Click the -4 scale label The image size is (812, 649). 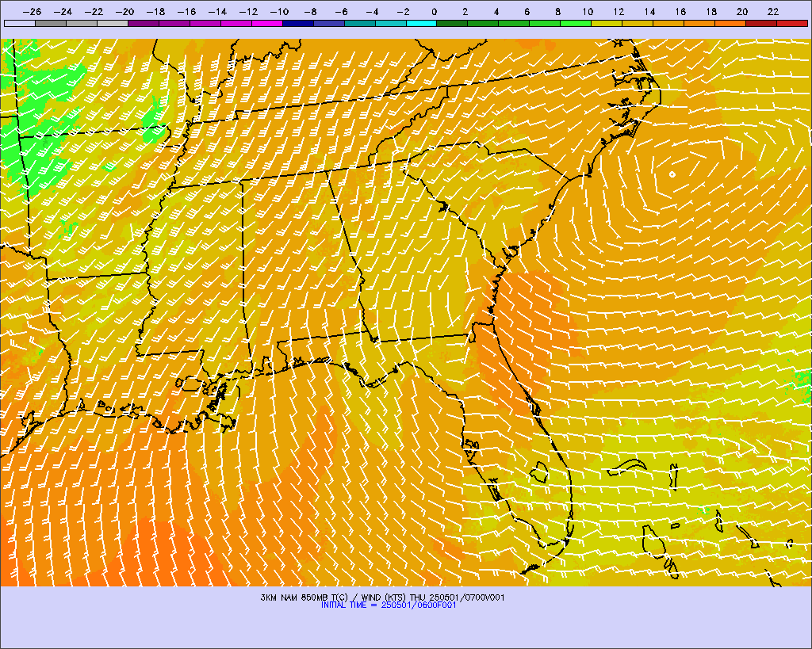click(372, 12)
